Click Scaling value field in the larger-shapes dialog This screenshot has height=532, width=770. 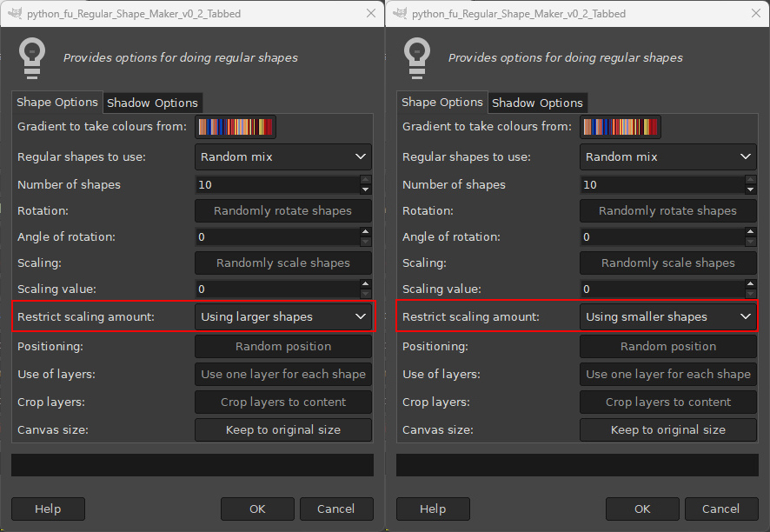coord(277,289)
